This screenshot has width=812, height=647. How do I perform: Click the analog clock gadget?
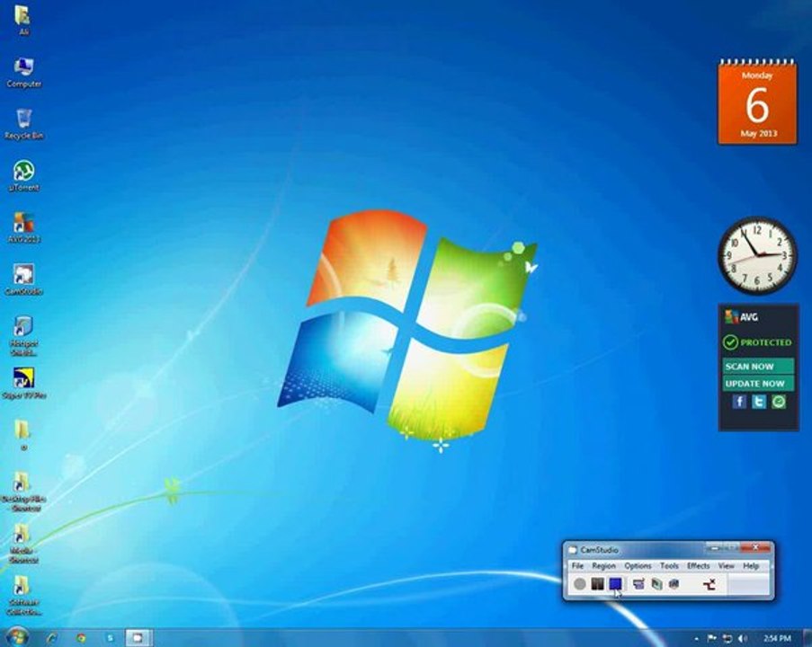[x=757, y=255]
